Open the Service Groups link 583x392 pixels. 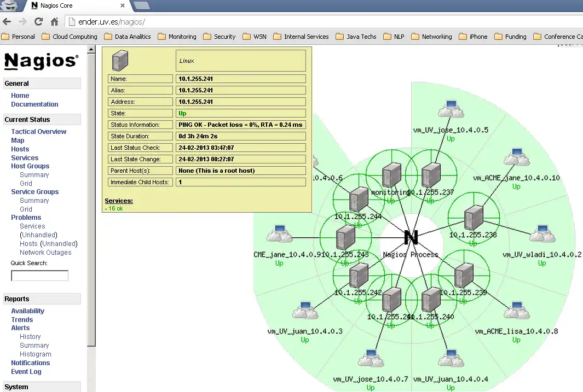35,191
